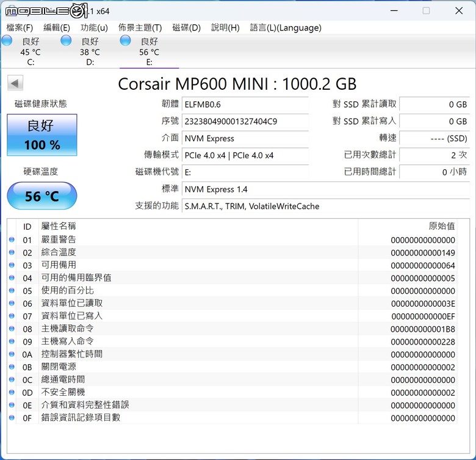
Task: Select the C: drive tab at 45 °C
Action: [x=31, y=51]
